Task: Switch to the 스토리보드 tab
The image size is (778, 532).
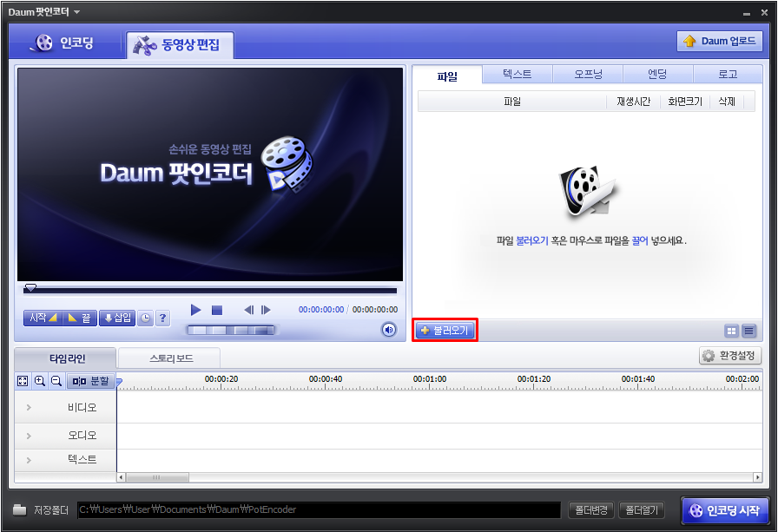Action: [x=171, y=358]
